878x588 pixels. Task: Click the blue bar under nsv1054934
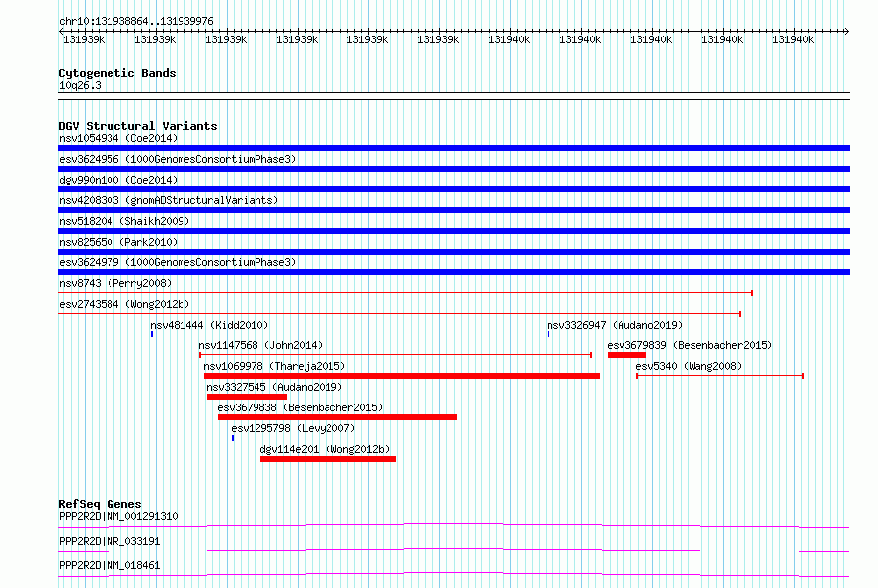click(x=454, y=148)
